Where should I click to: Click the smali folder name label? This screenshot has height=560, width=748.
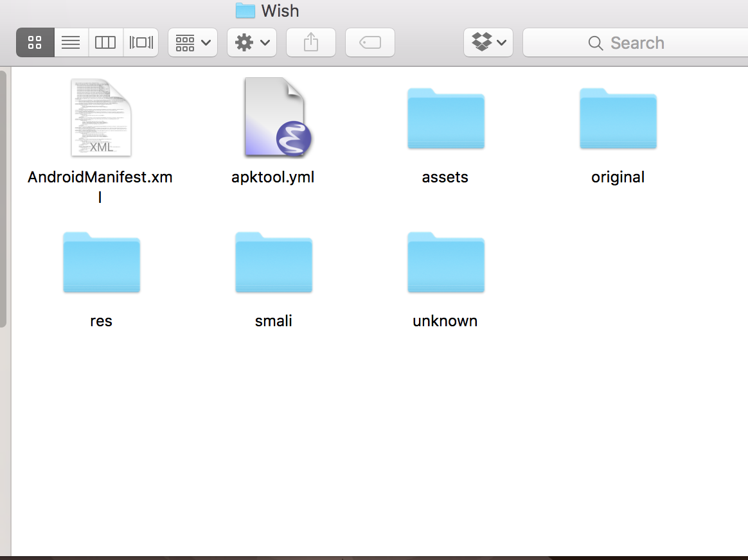click(273, 320)
